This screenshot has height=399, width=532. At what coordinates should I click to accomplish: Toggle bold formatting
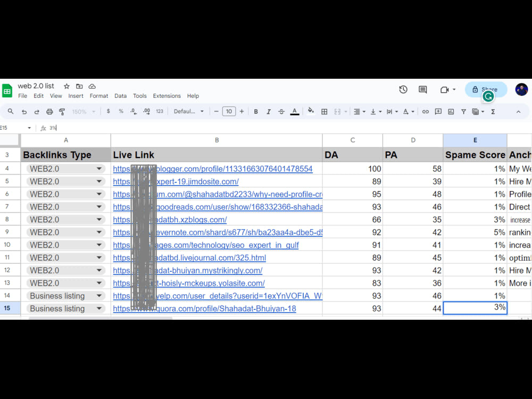[256, 111]
